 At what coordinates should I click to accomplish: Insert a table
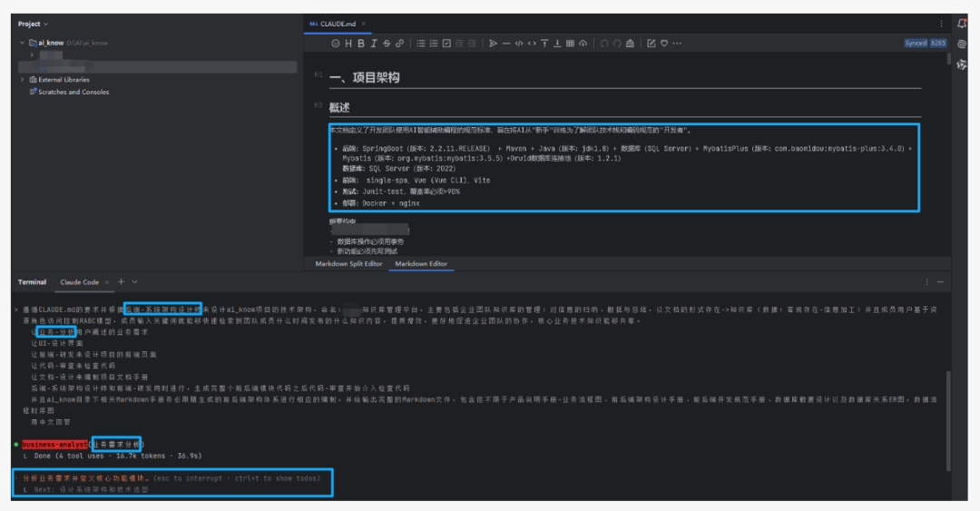pos(570,44)
